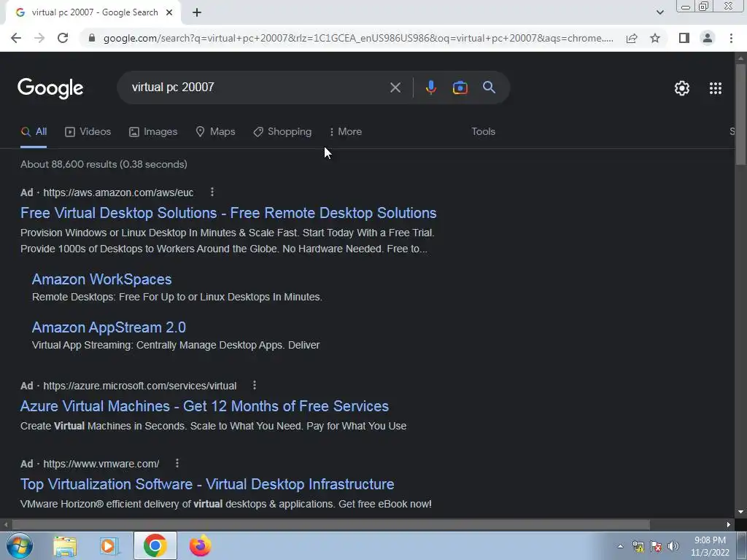Switch to the Shopping tab
The height and width of the screenshot is (560, 747).
(x=282, y=131)
